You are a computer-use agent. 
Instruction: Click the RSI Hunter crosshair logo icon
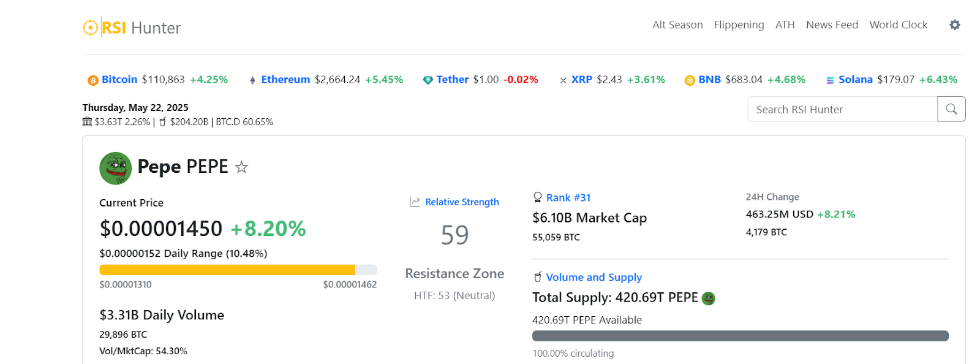point(90,28)
